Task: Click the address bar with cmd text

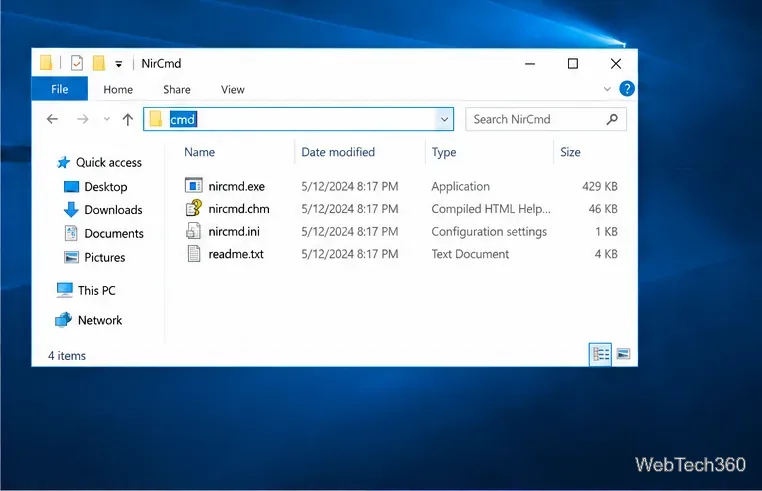Action: pos(298,119)
